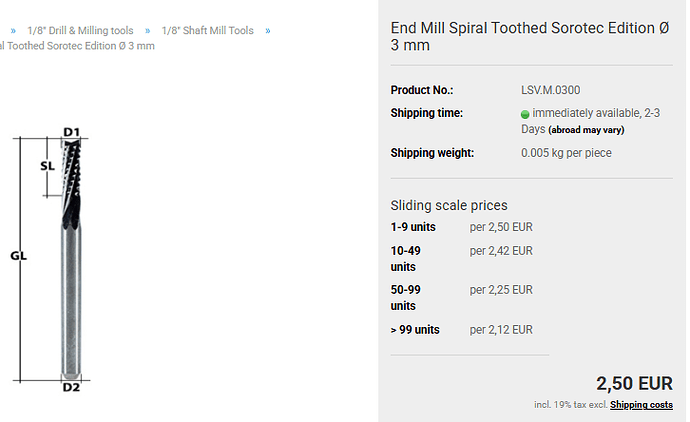Open the Shipping costs link

click(x=641, y=404)
